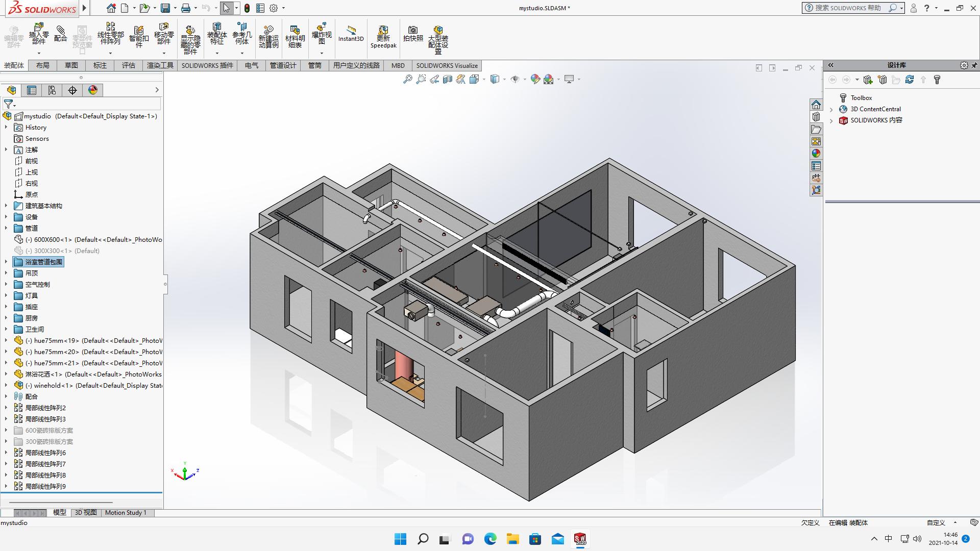Expand the 管道 folder in the tree
Viewport: 980px width, 551px height.
[7, 228]
